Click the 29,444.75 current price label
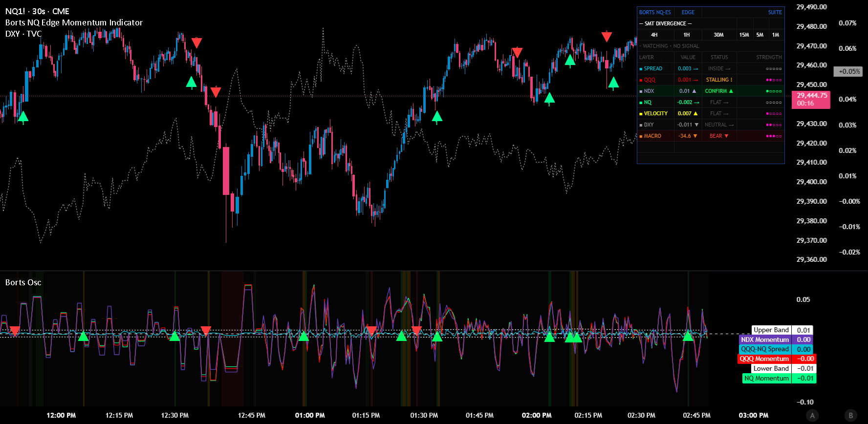 (x=811, y=99)
